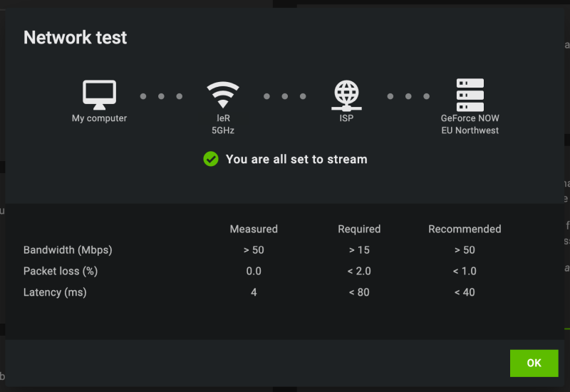The image size is (570, 392).
Task: Click the Bandwidth (Mbps) row label
Action: [x=68, y=250]
